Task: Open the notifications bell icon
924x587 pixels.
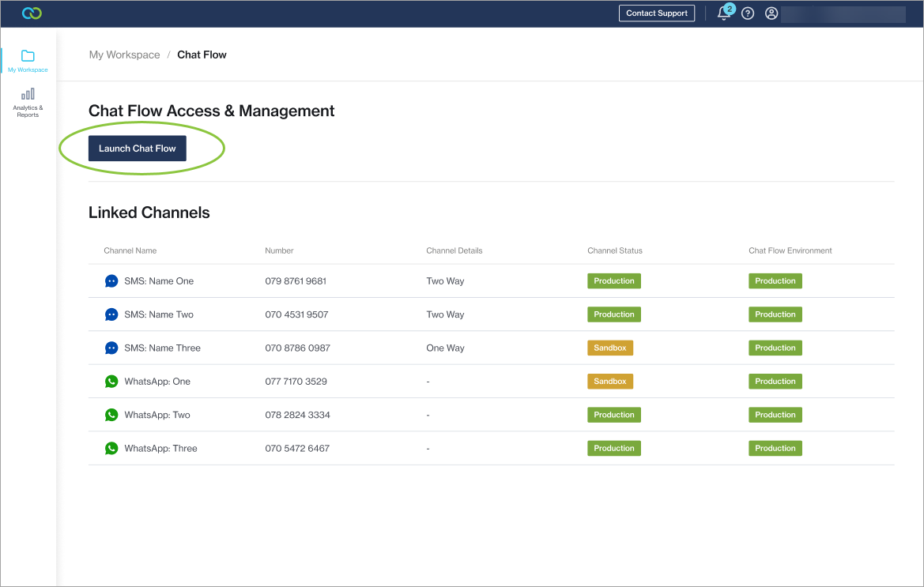Action: coord(724,13)
